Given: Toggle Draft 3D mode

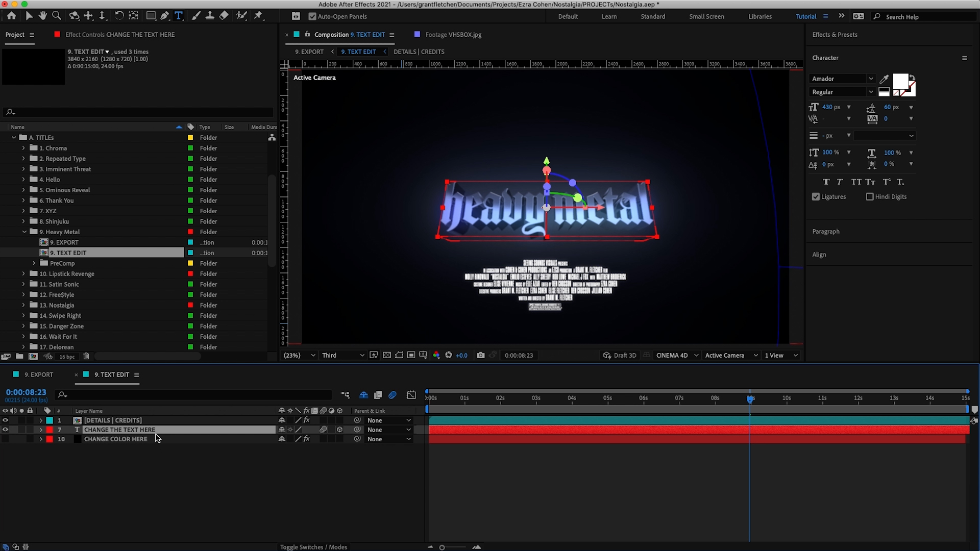Looking at the screenshot, I should click(x=620, y=355).
